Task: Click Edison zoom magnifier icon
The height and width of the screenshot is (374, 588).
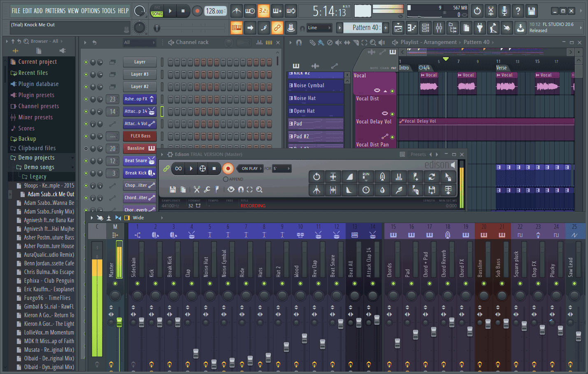Action: (259, 189)
